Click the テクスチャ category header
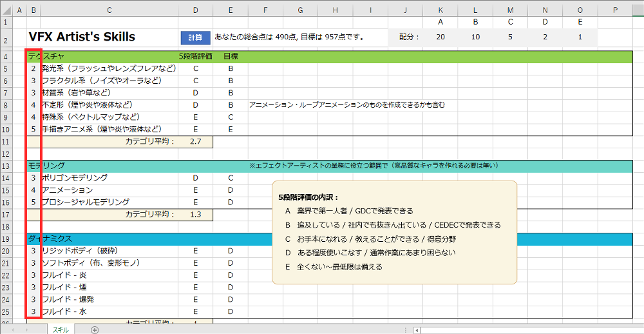644x334 pixels. (x=46, y=57)
